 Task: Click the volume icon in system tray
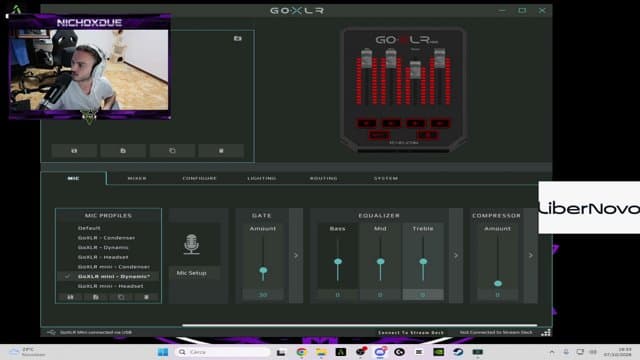(x=593, y=352)
